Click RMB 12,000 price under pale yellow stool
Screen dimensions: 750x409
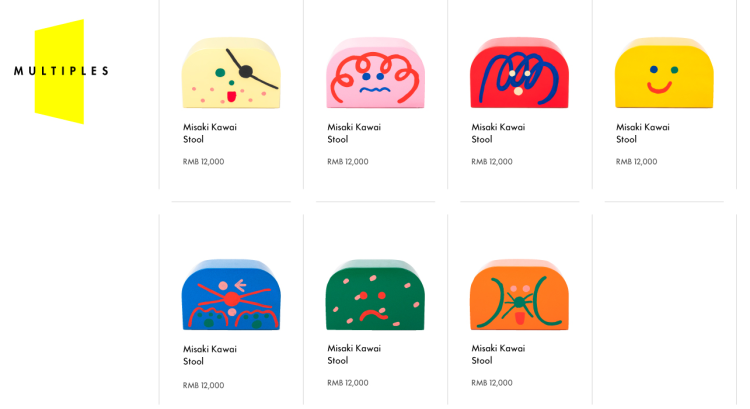click(203, 162)
